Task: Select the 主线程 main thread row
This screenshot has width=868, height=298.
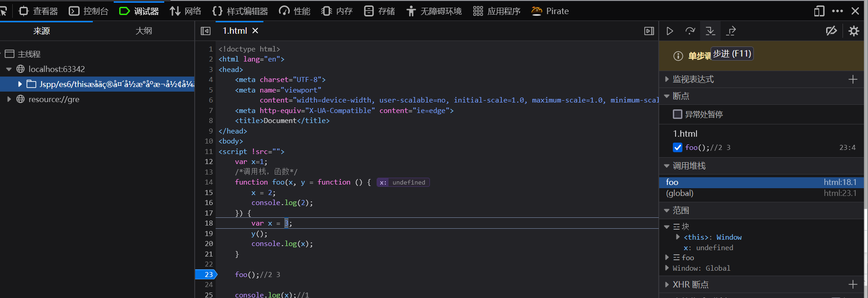Action: point(97,54)
